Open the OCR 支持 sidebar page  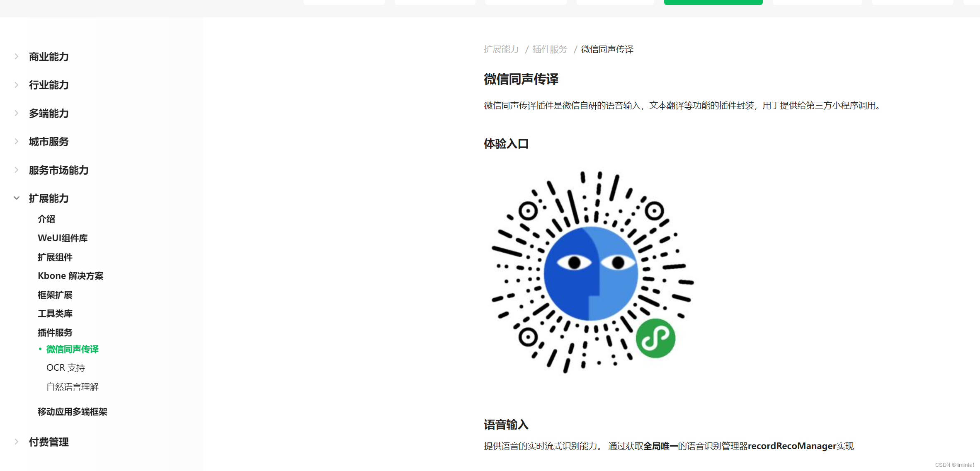(x=65, y=368)
